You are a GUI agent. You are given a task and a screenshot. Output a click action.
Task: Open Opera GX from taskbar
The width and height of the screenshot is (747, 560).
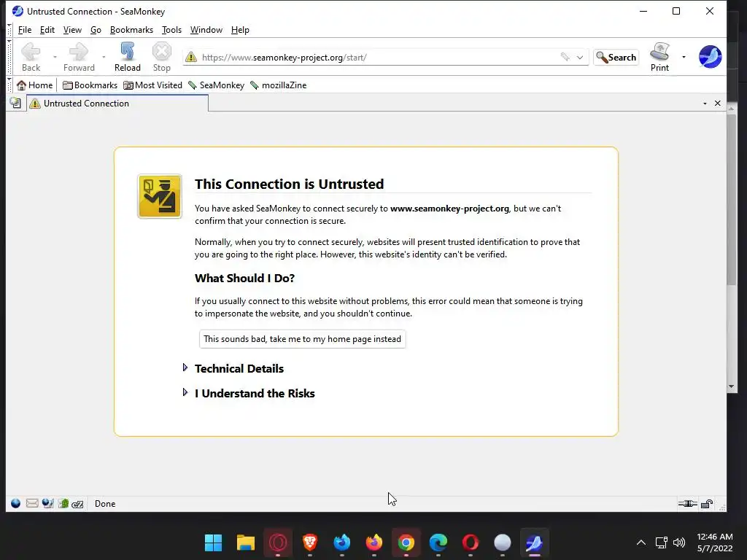[x=278, y=542]
